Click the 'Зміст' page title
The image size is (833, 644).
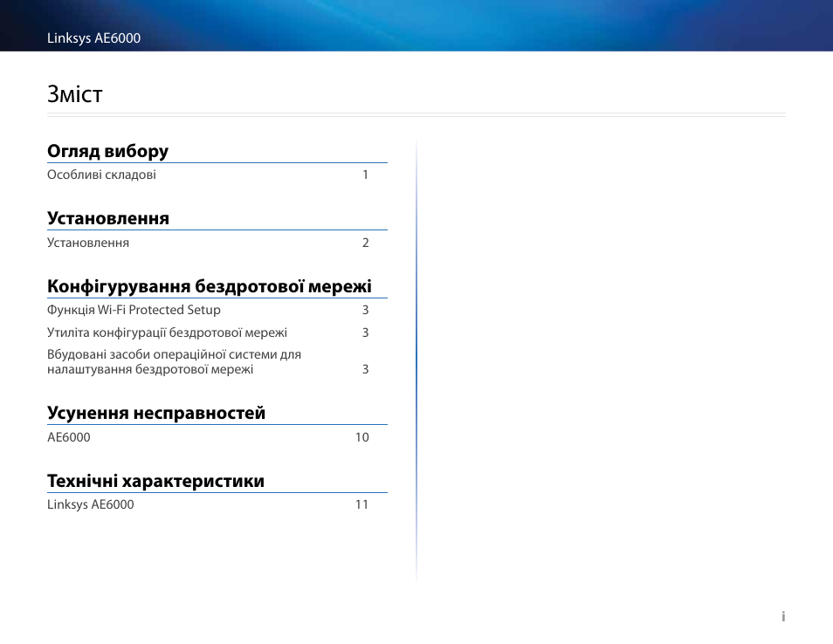pos(75,94)
